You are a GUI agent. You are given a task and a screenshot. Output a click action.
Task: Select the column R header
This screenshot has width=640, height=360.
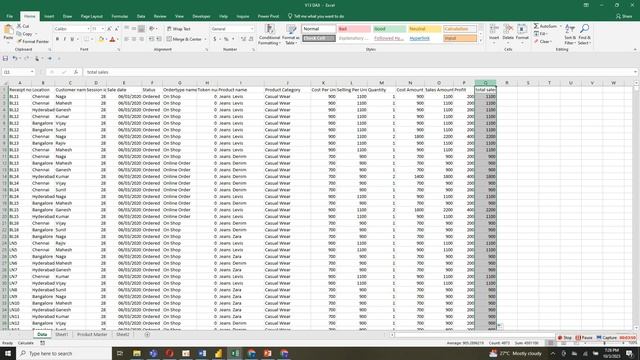pyautogui.click(x=507, y=83)
